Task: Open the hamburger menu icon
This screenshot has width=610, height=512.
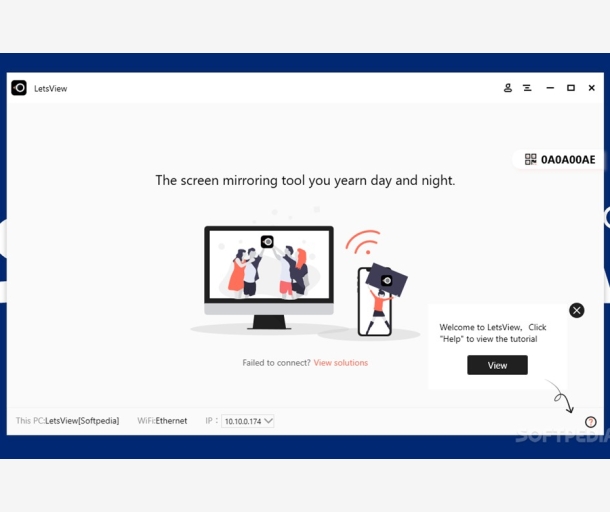Action: pyautogui.click(x=527, y=88)
